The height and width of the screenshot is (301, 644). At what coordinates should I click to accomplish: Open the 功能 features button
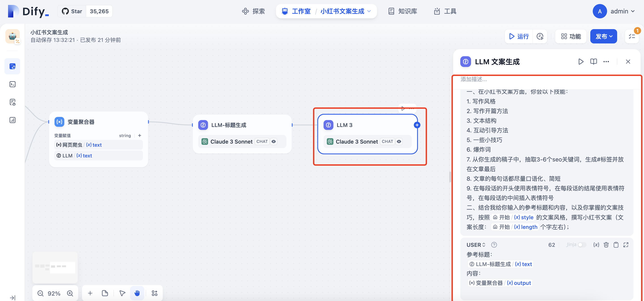(x=571, y=37)
